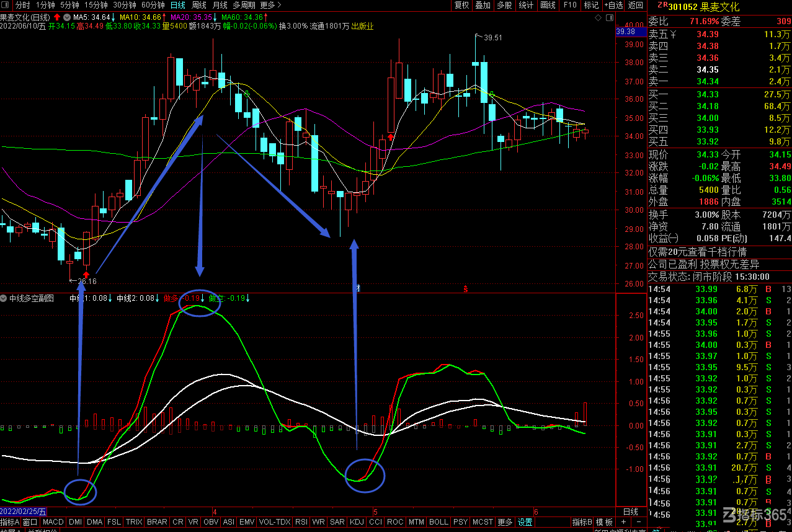Select the DMI indicator tab
The width and height of the screenshot is (792, 532).
76,522
